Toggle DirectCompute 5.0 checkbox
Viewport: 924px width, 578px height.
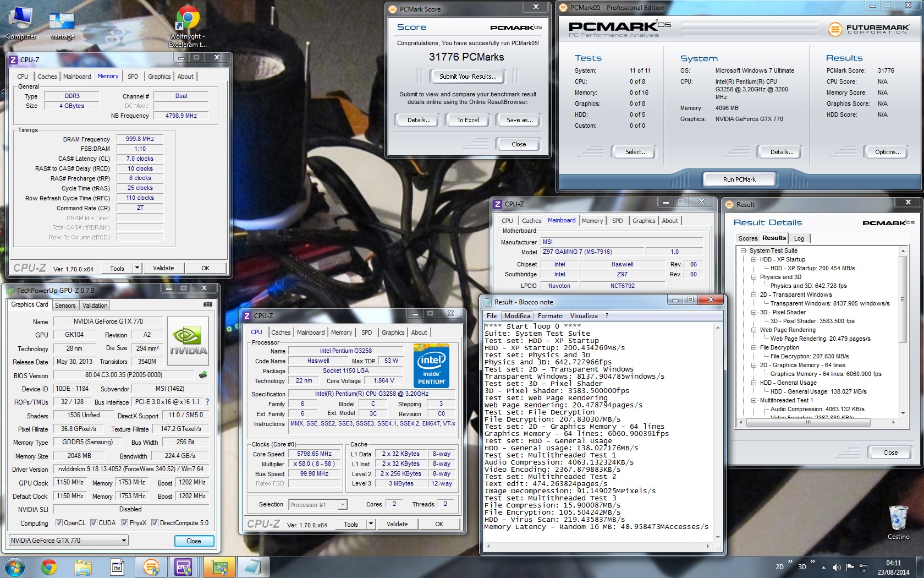[155, 522]
